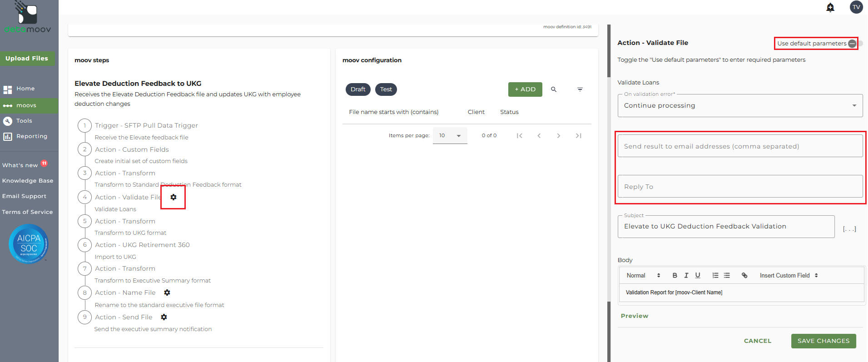Screen dimensions: 868x362
Task: Select Action - Send File step label
Action: click(124, 317)
